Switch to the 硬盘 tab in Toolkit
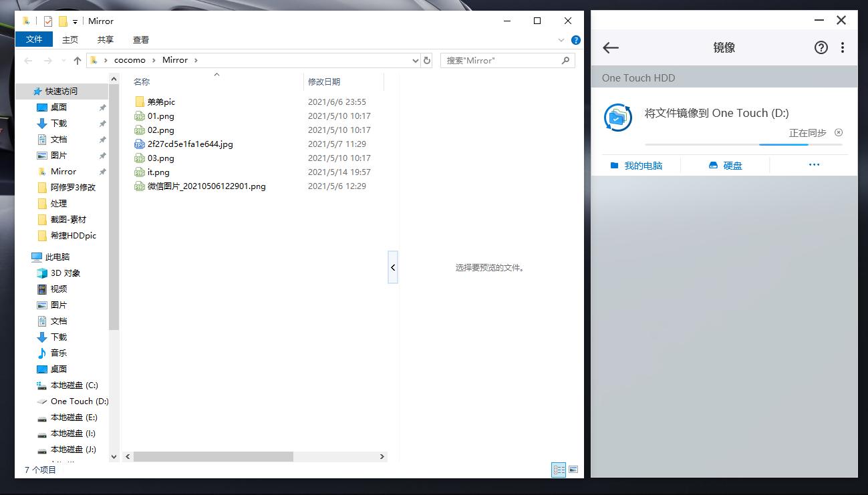 coord(726,166)
